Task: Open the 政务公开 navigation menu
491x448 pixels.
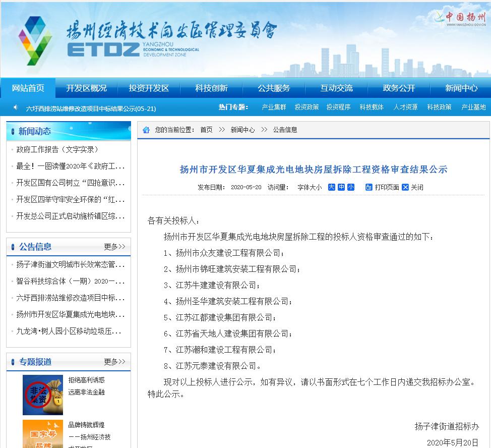Action: click(398, 87)
